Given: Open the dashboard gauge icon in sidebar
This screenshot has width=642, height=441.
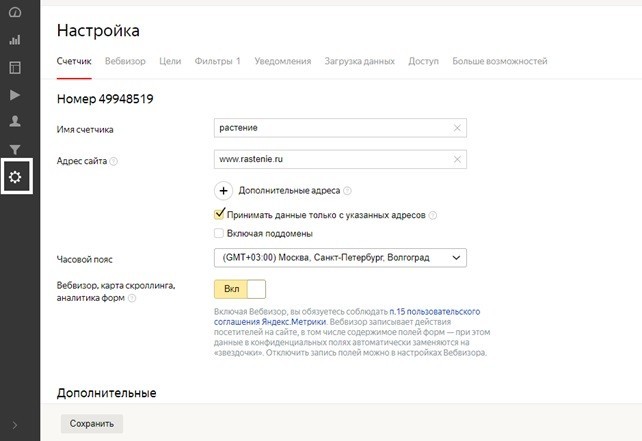Looking at the screenshot, I should 15,12.
